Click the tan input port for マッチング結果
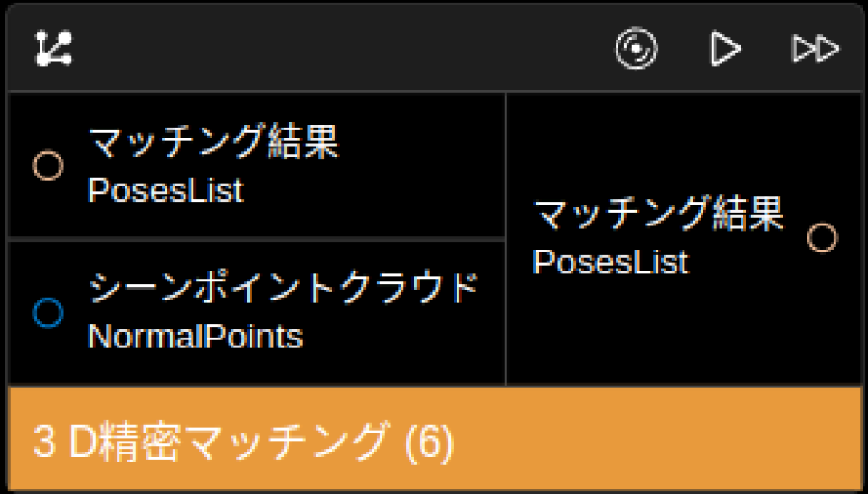This screenshot has width=868, height=495. tap(48, 167)
